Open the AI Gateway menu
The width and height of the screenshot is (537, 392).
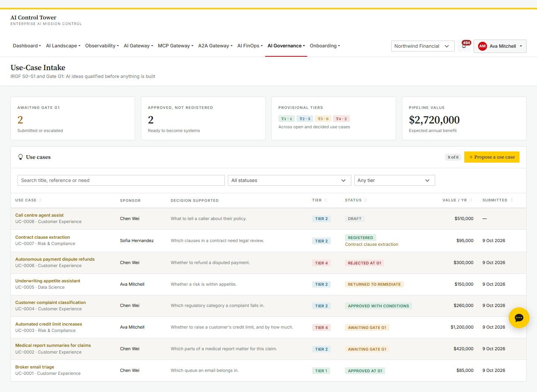click(x=138, y=46)
